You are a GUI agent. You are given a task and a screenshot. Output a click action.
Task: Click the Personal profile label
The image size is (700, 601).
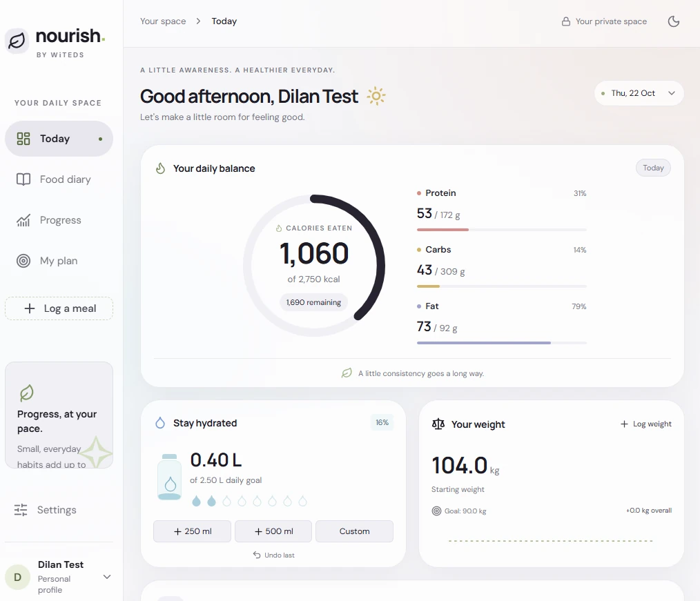54,584
